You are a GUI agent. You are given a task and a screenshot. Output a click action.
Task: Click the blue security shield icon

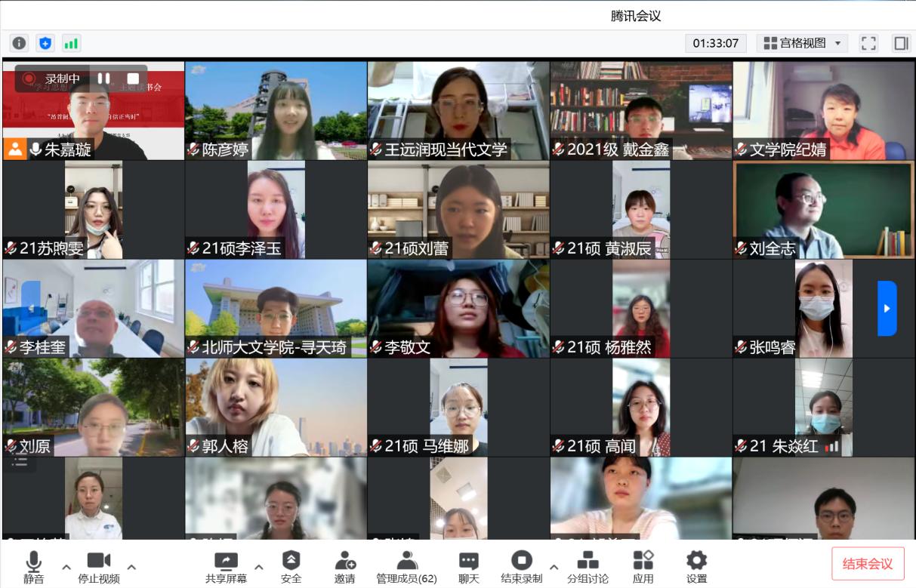45,43
